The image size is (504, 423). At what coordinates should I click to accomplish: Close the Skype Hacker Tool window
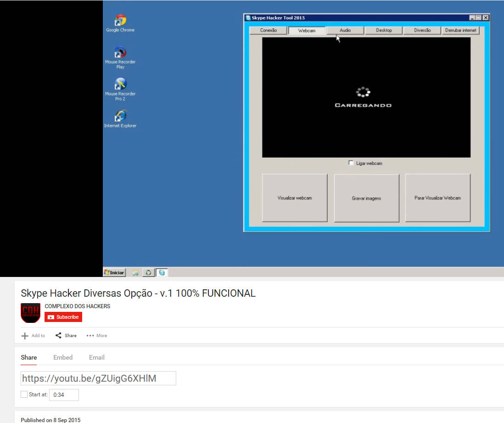486,18
